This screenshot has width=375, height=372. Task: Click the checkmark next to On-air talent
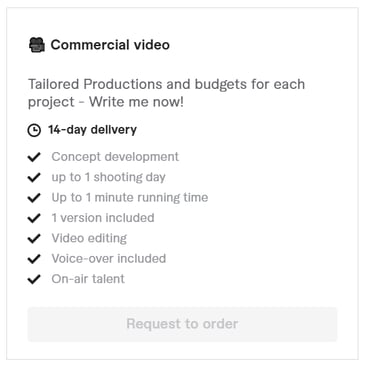[x=34, y=279]
